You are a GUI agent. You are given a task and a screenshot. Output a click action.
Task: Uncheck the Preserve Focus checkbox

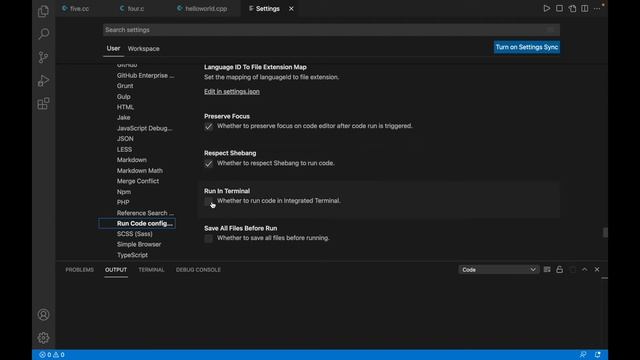click(x=209, y=127)
